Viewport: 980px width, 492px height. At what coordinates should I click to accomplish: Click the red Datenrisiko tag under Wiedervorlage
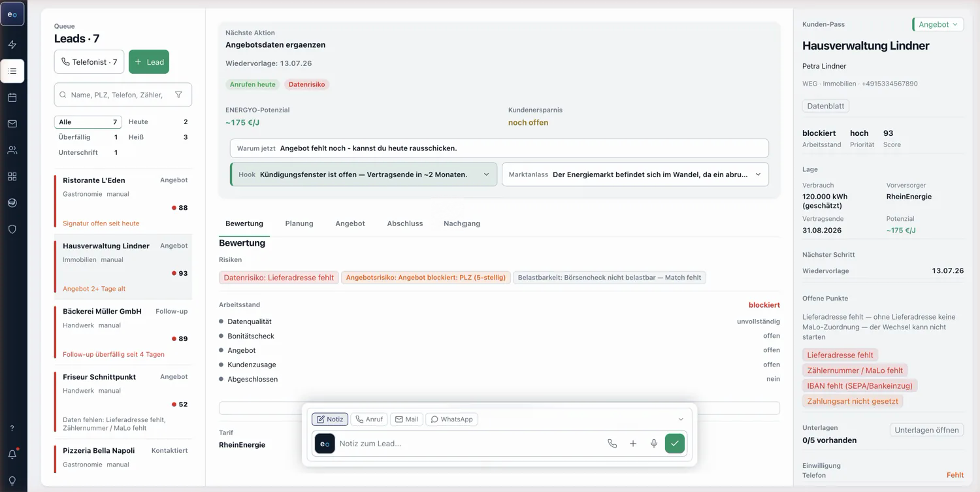(307, 84)
